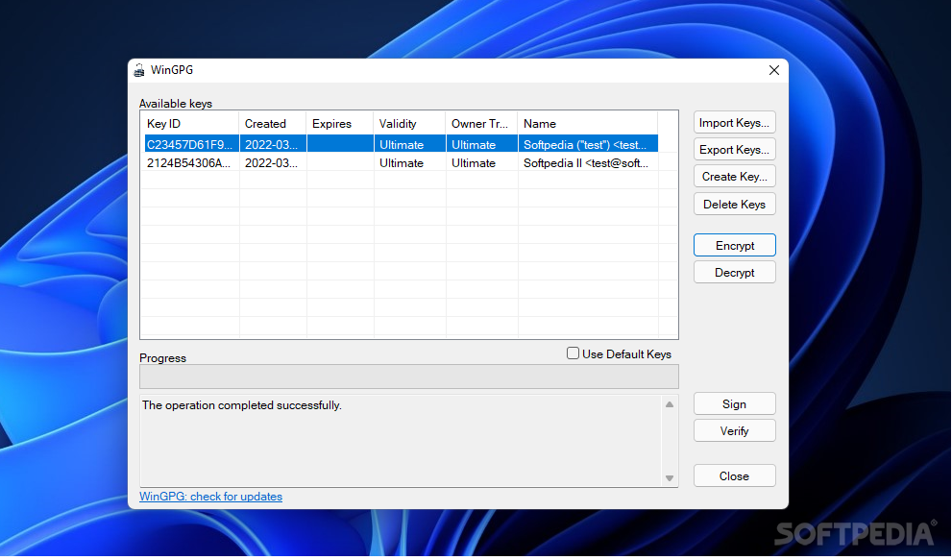Open the Create Key dialog
This screenshot has height=560, width=952.
[x=734, y=177]
